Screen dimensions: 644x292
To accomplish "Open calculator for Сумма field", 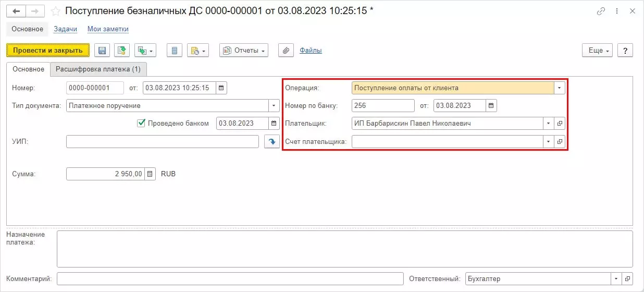I will point(150,174).
